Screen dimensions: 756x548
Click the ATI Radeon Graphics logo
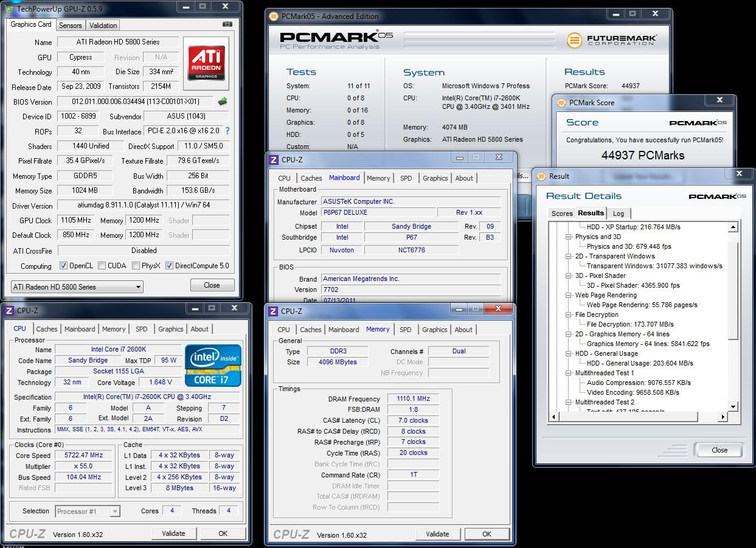tap(207, 63)
